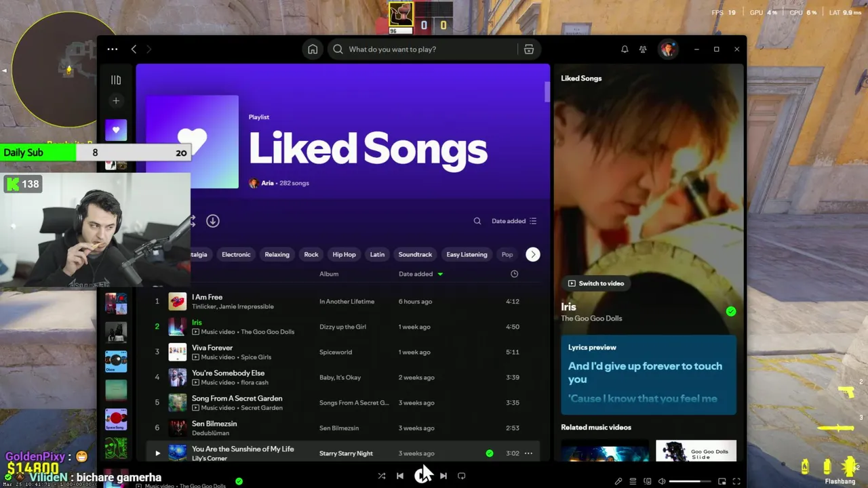Toggle shuffle playback
Viewport: 868px width, 488px height.
coord(382,476)
